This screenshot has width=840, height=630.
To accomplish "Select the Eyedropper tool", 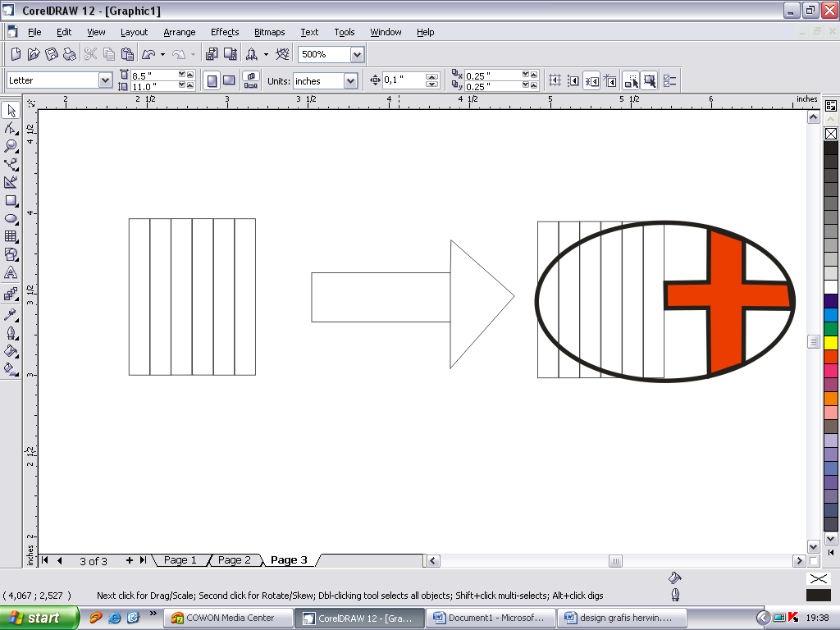I will (x=11, y=314).
